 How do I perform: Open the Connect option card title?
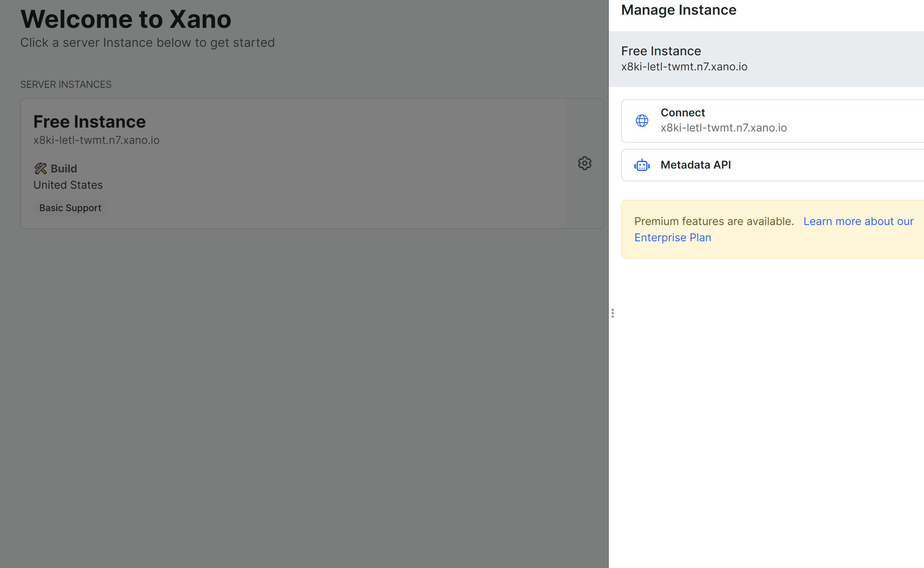pos(682,113)
